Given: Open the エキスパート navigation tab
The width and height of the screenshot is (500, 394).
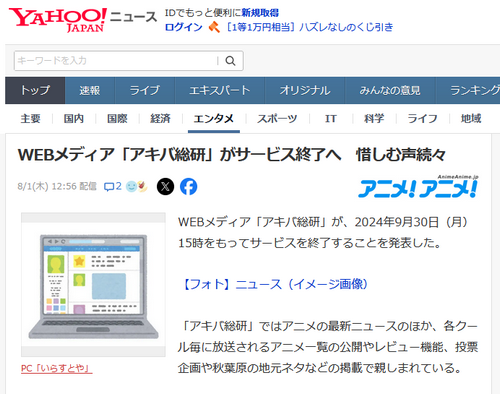Looking at the screenshot, I should coord(219,90).
